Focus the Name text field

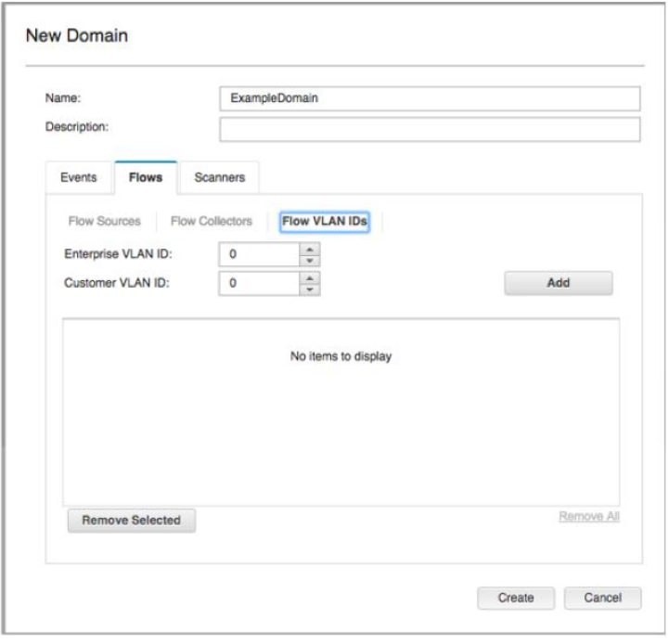(430, 98)
